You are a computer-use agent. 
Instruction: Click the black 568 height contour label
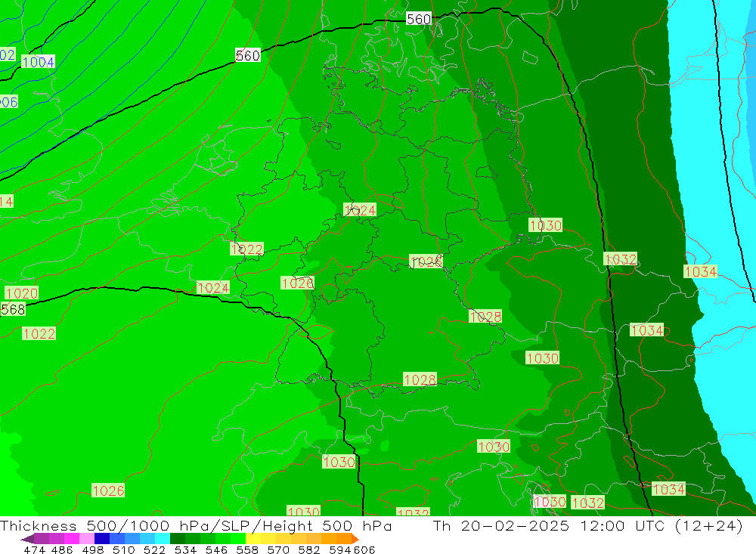[13, 310]
